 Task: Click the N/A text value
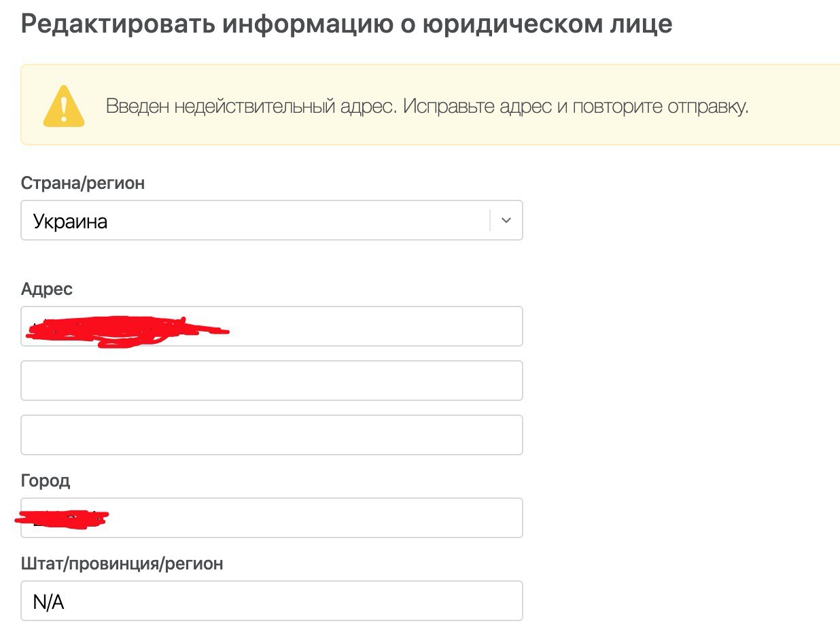[x=48, y=602]
